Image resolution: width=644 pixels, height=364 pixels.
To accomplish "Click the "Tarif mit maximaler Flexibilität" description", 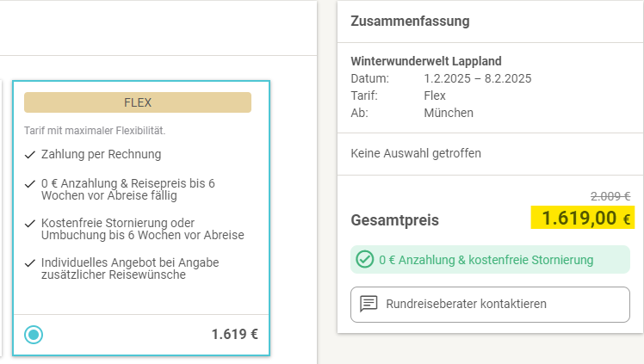I will 95,131.
